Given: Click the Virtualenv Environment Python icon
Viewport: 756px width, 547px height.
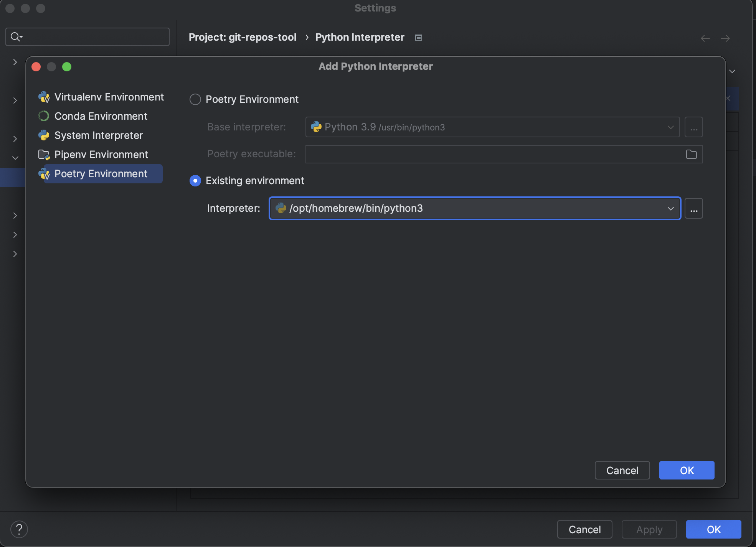Looking at the screenshot, I should [44, 97].
